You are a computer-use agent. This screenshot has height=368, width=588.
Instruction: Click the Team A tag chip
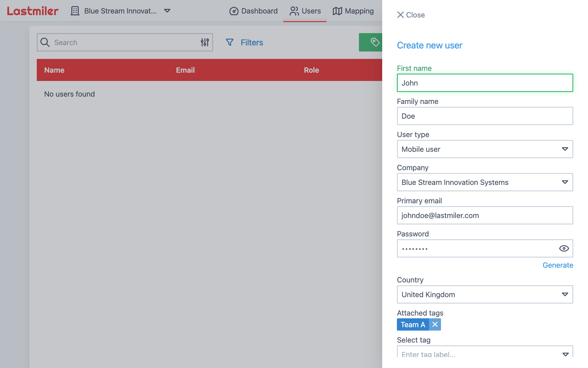coord(413,324)
